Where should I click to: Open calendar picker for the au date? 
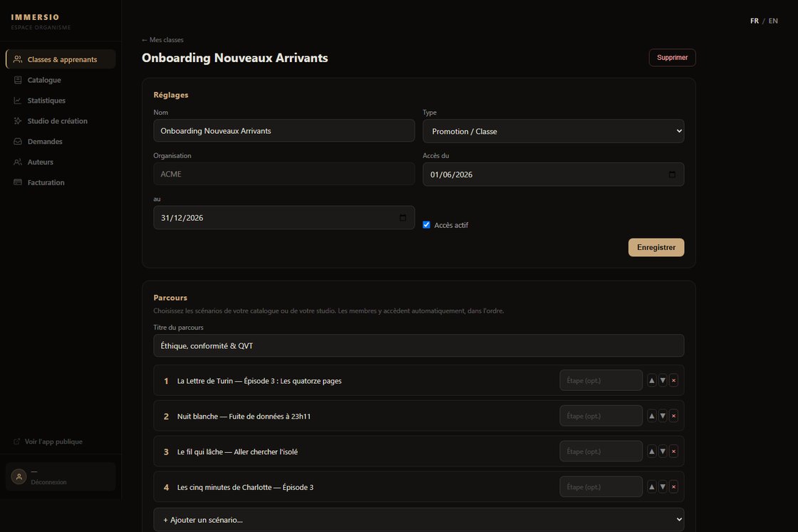point(403,218)
